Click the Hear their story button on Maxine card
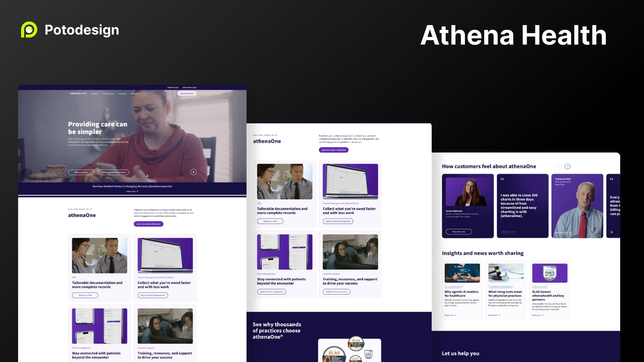644x362 pixels. (459, 232)
